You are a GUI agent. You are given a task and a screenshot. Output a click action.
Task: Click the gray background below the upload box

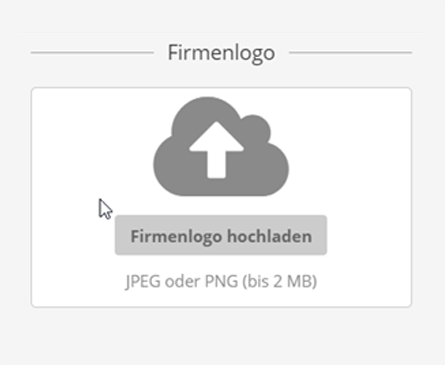click(x=222, y=337)
